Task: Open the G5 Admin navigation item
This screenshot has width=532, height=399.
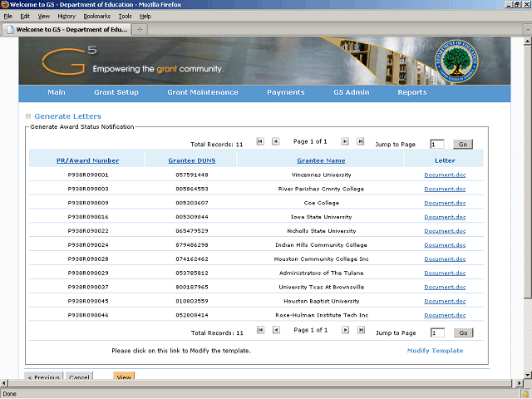Action: (x=351, y=92)
